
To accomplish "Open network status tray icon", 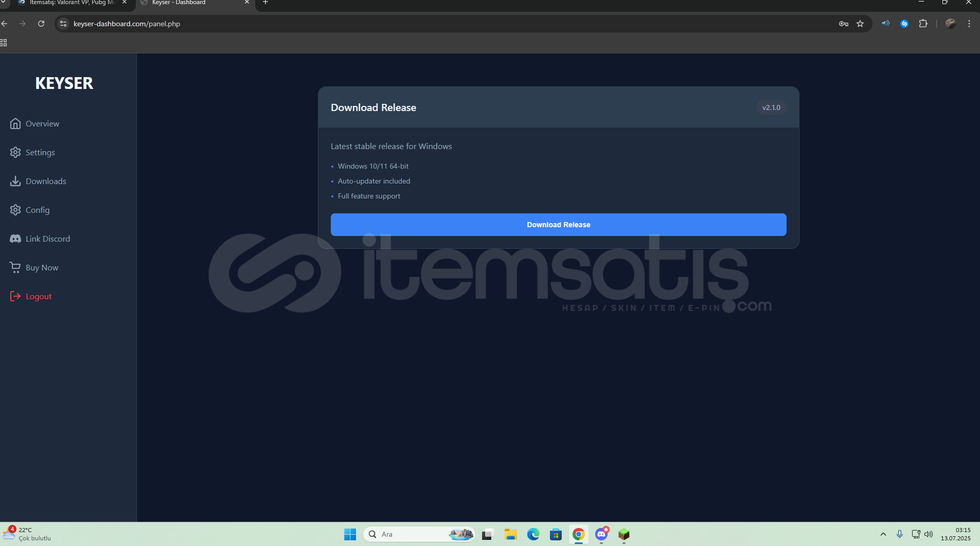I will tap(916, 534).
